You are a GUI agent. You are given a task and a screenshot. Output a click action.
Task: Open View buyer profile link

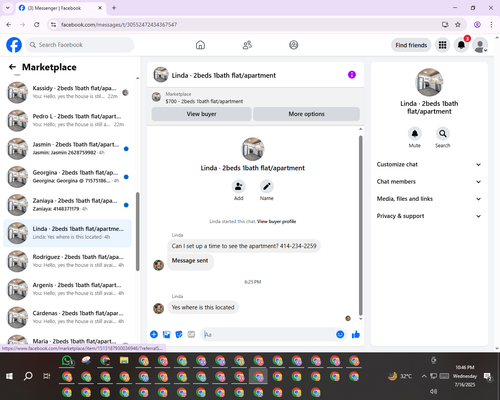(276, 221)
